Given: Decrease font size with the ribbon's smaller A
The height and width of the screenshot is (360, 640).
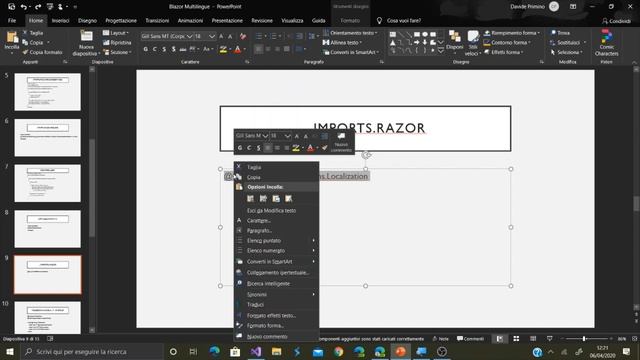Looking at the screenshot, I should pos(230,36).
